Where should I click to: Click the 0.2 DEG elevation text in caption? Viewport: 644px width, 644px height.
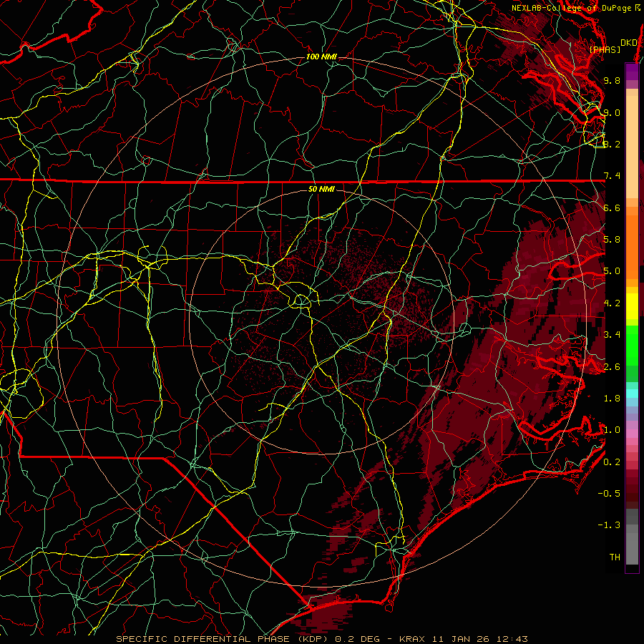359,639
